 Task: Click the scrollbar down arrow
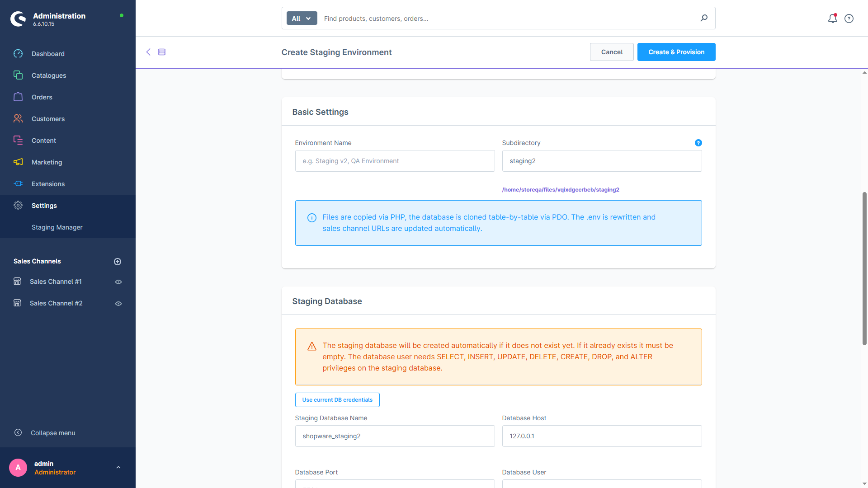864,484
